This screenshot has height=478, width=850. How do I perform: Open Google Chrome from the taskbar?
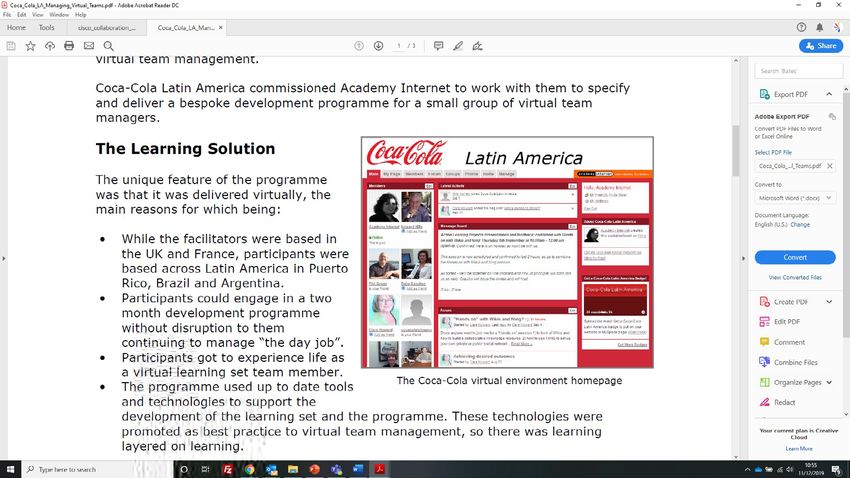[249, 469]
